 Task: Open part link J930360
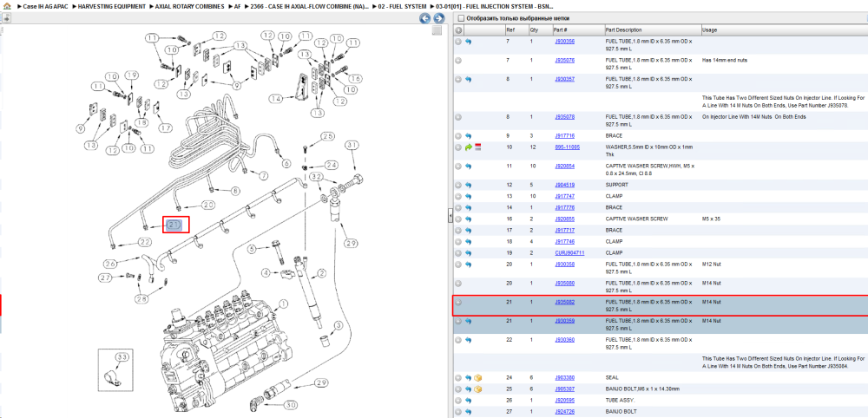point(565,339)
